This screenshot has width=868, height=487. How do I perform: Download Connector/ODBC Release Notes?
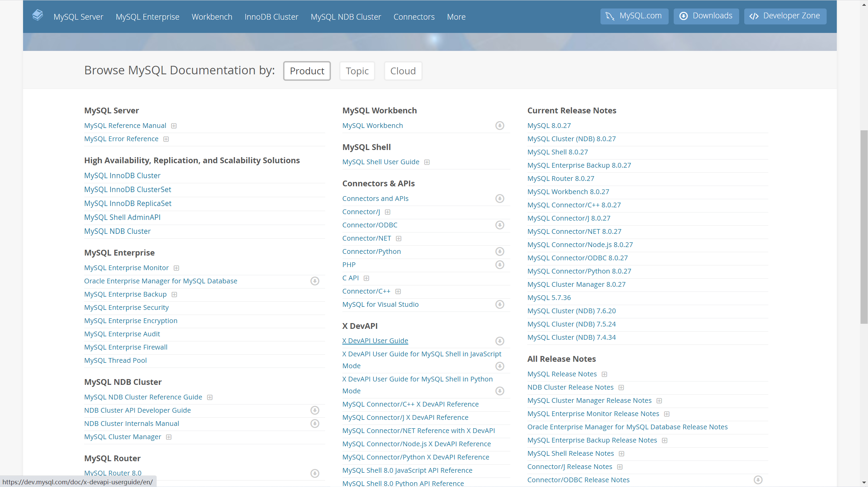(x=758, y=480)
